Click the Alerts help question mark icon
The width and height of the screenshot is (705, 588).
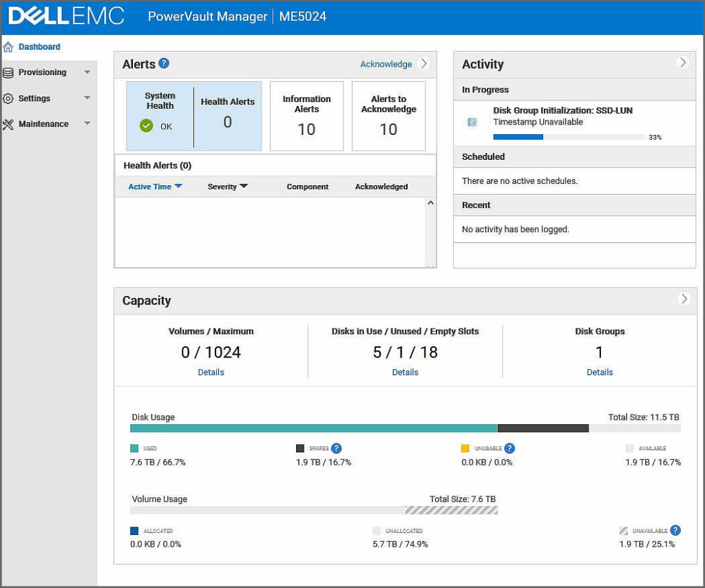point(164,63)
